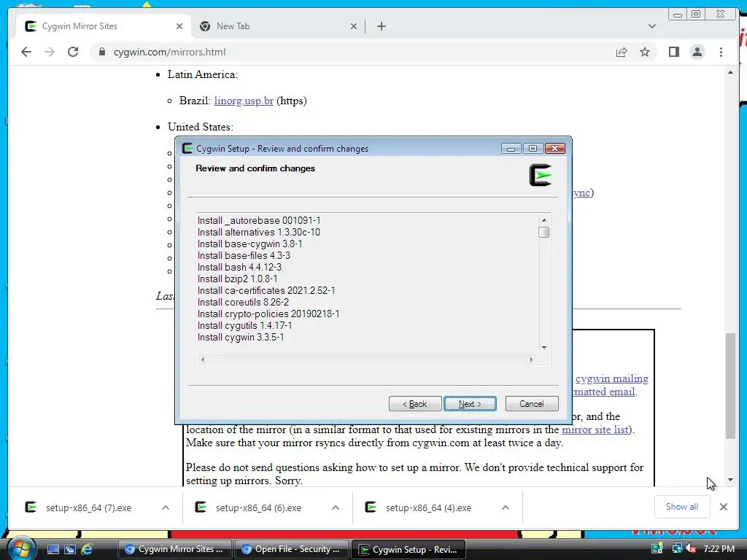Click Back in Cygwin Setup
The width and height of the screenshot is (747, 560).
pyautogui.click(x=414, y=404)
